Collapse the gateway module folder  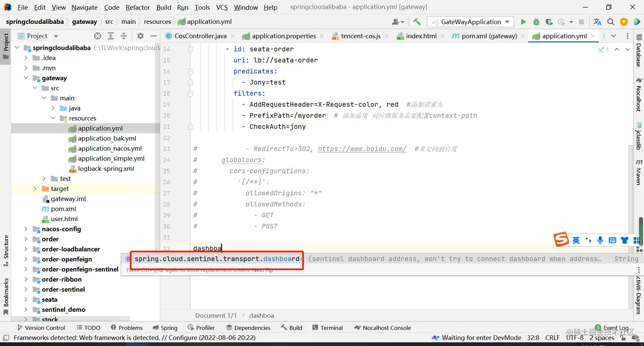[26, 78]
